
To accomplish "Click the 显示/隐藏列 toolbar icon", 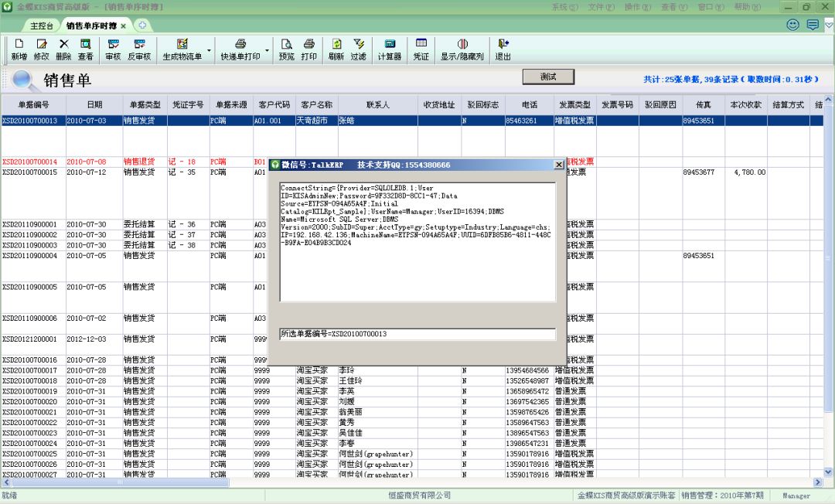I will click(462, 49).
